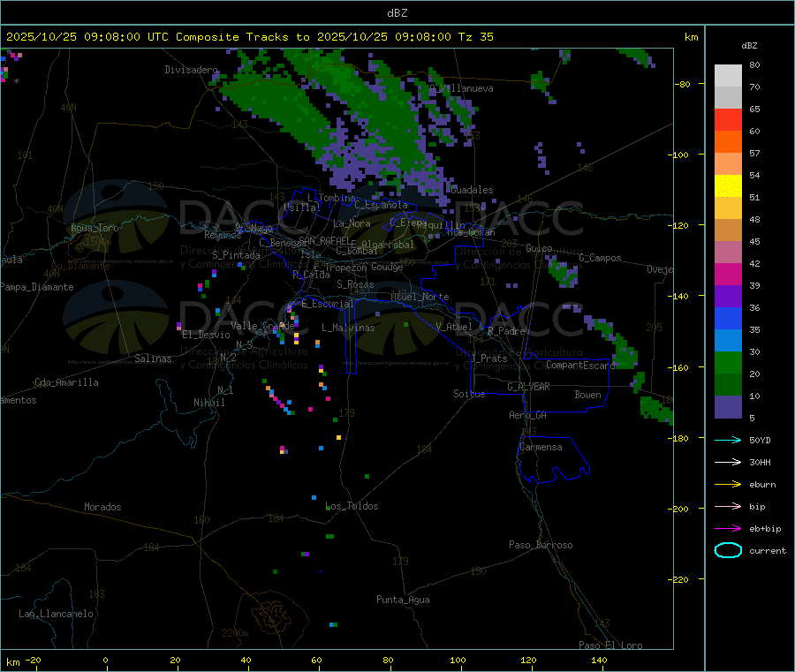
Task: Click the Atuel_Norte map label
Action: [x=420, y=297]
